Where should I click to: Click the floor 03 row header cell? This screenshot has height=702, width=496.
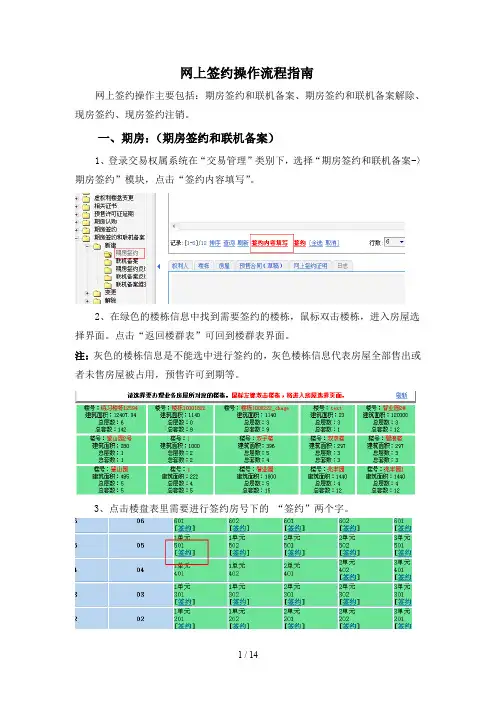pos(141,595)
